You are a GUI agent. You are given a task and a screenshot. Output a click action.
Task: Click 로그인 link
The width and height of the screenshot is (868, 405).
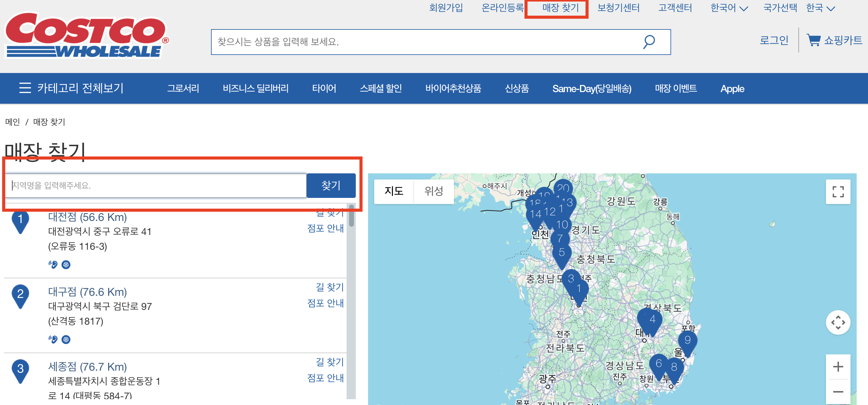coord(774,40)
